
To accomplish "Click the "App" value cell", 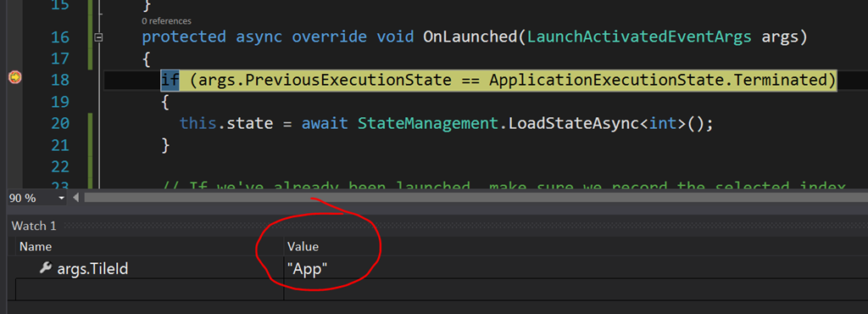I will [x=307, y=269].
